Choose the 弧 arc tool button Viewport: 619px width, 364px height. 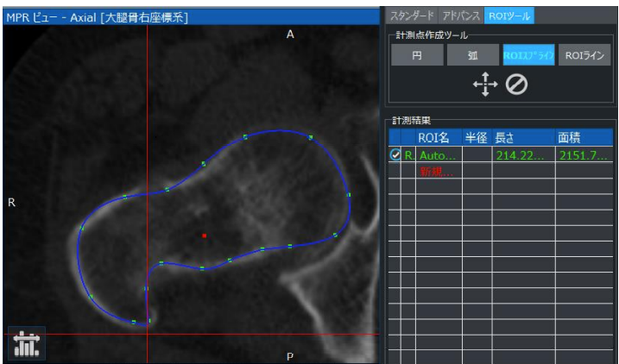click(x=473, y=55)
